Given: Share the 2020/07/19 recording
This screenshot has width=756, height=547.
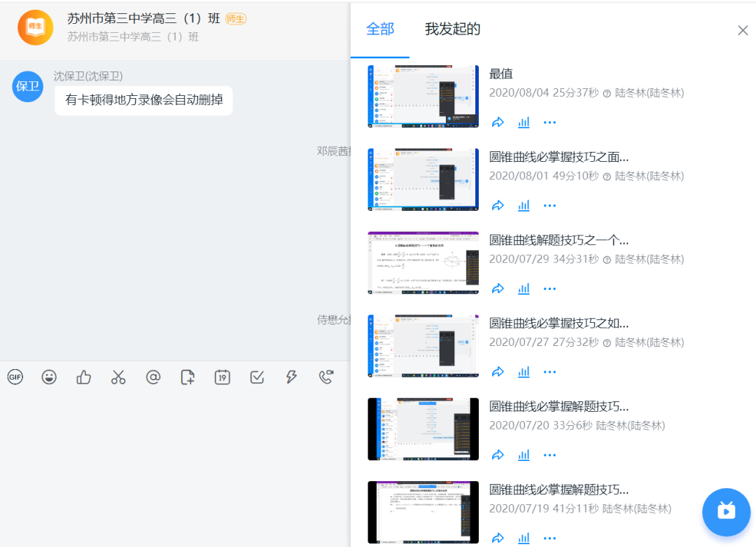Looking at the screenshot, I should click(x=498, y=538).
